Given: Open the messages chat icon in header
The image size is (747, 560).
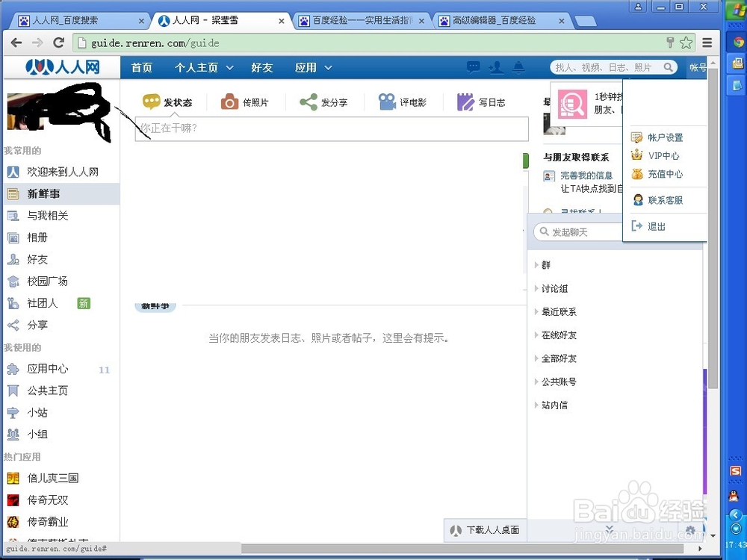Looking at the screenshot, I should click(x=473, y=67).
